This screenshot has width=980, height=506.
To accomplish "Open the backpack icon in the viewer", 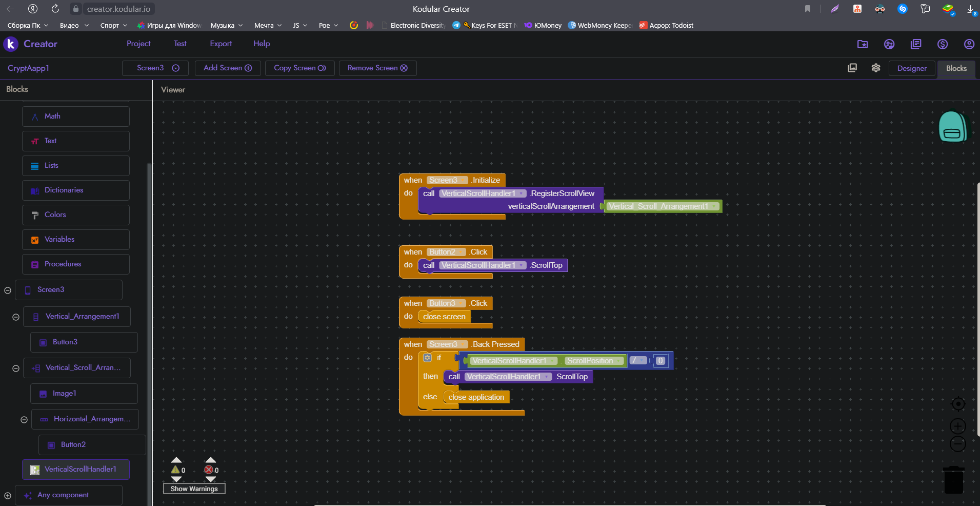I will tap(952, 127).
